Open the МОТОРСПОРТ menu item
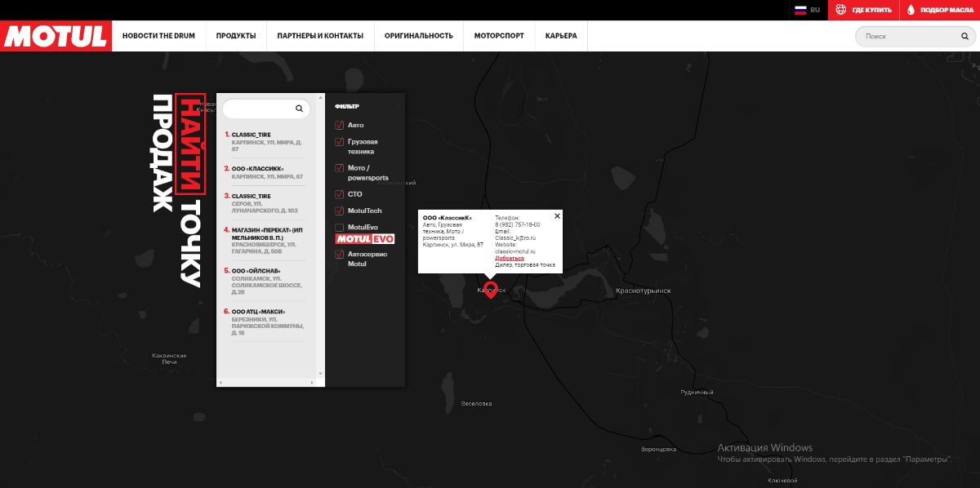Viewport: 980px width, 488px height. tap(499, 36)
